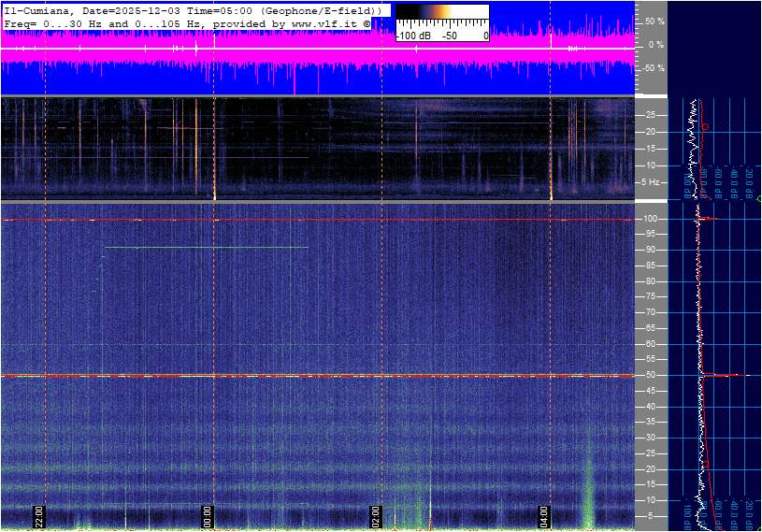
Task: Click the 02:00 time marker label
Action: coord(375,517)
